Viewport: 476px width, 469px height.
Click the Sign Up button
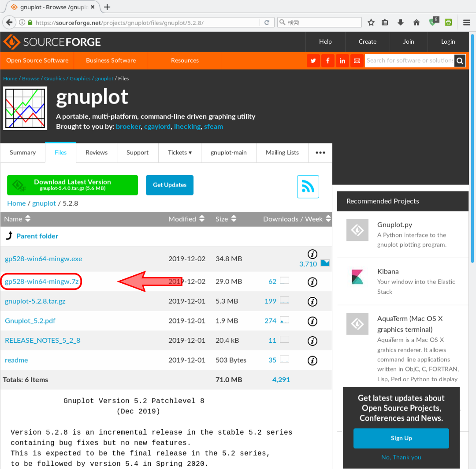(x=402, y=438)
